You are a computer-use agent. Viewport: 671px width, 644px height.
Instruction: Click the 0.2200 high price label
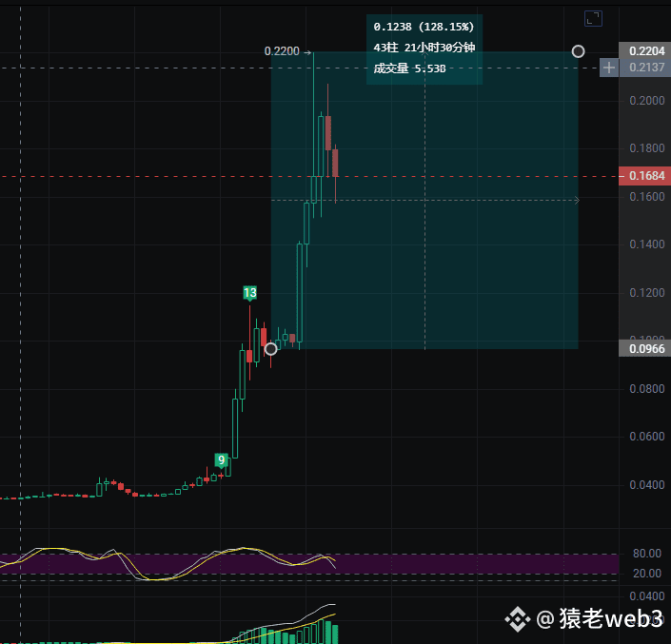[x=282, y=51]
